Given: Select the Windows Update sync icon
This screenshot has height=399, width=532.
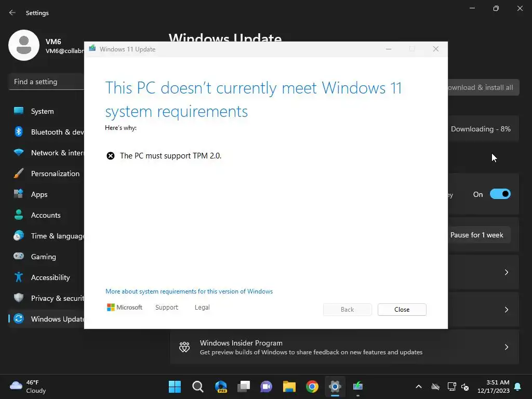Looking at the screenshot, I should click(x=19, y=318).
